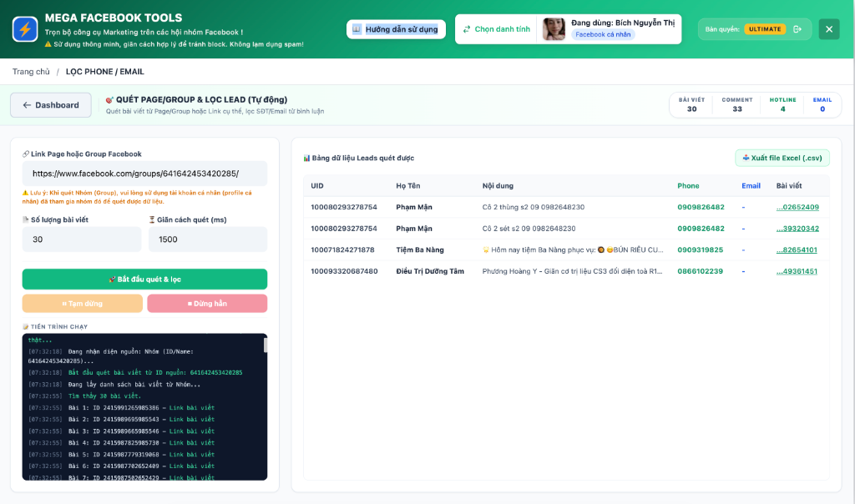Open post link ...39320342
The height and width of the screenshot is (504, 855).
tap(797, 229)
